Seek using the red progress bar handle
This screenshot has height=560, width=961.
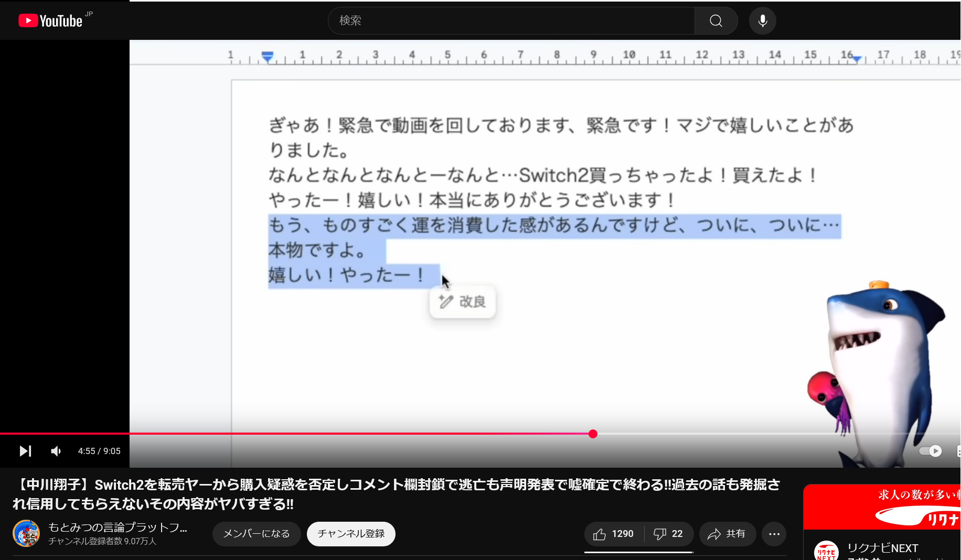593,434
